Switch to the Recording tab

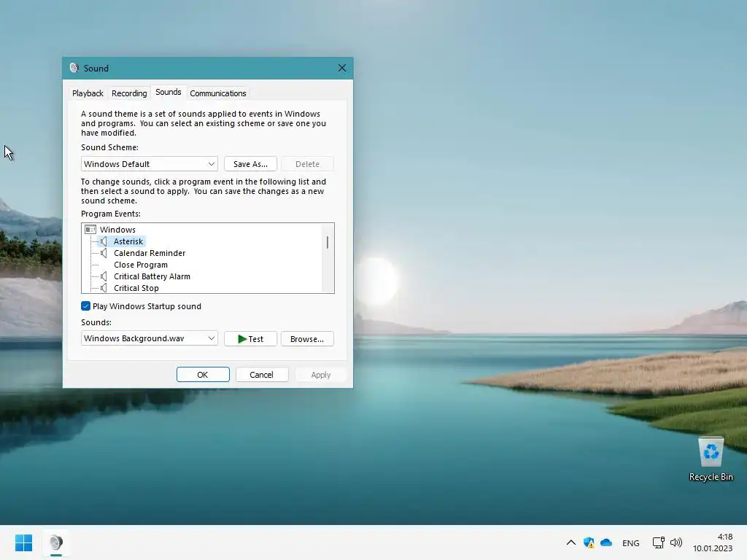pos(129,93)
